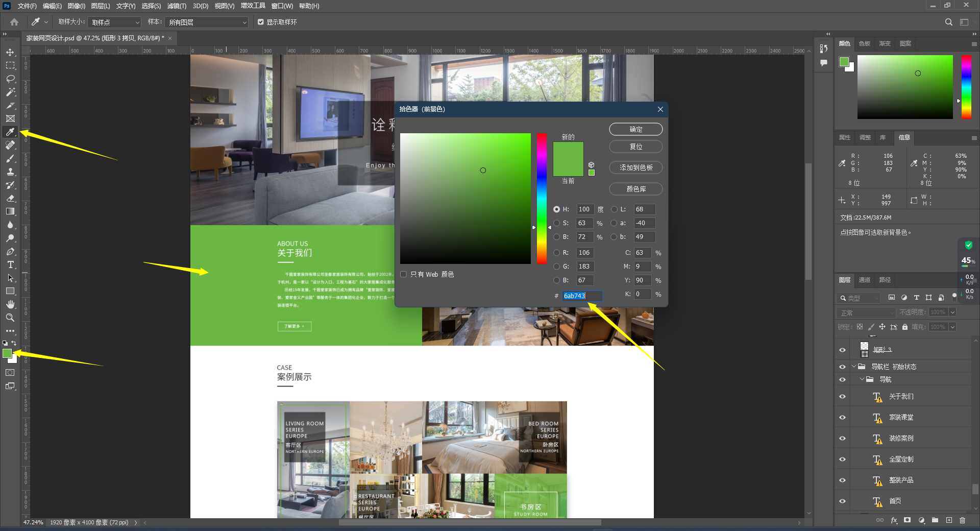Click the delete layer trash icon
Screen dimensions: 980x531
[962, 520]
